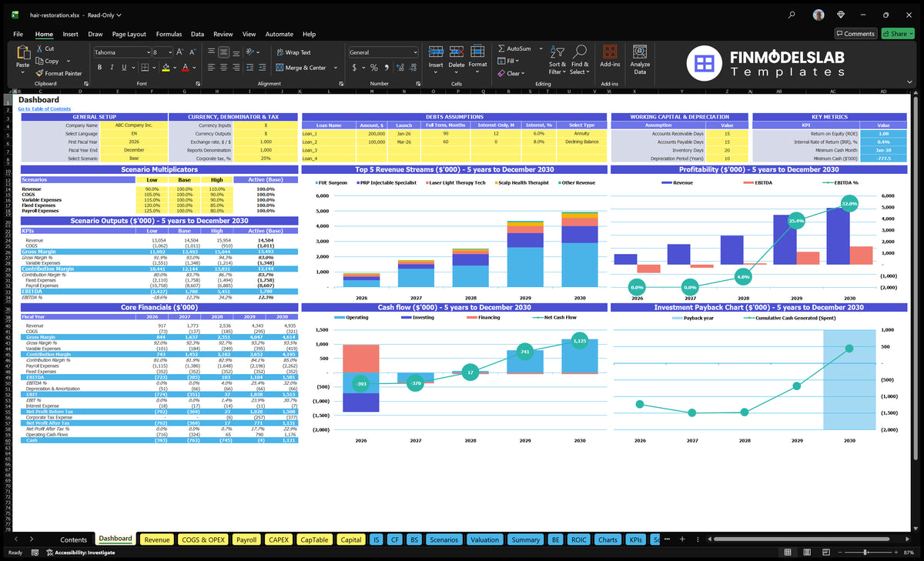Click the Increase Indent icon
This screenshot has height=561, width=924.
point(263,68)
